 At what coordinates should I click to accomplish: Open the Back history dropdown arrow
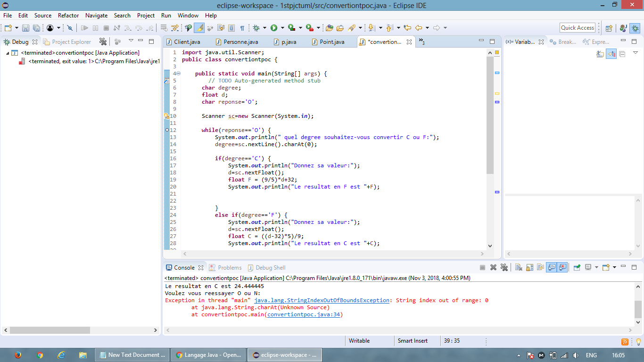click(x=427, y=28)
